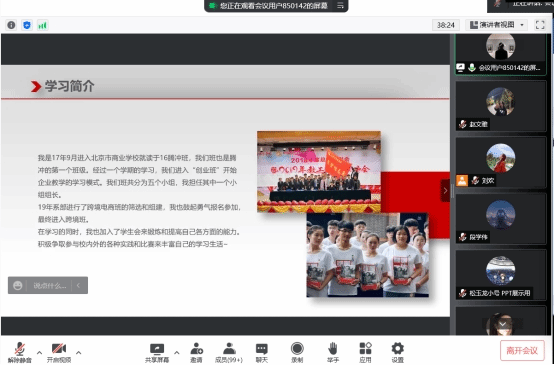This screenshot has height=365, width=554.
Task: Start recording the meeting
Action: coord(297,353)
